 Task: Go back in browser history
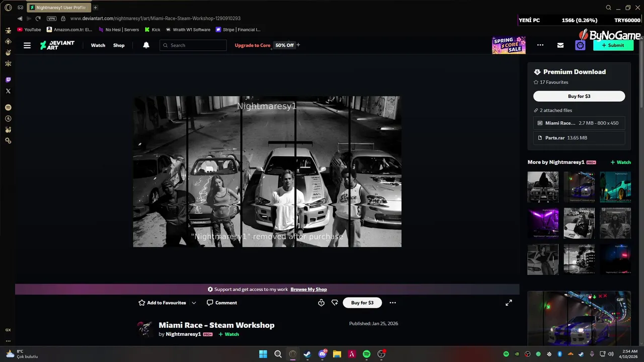pyautogui.click(x=20, y=18)
